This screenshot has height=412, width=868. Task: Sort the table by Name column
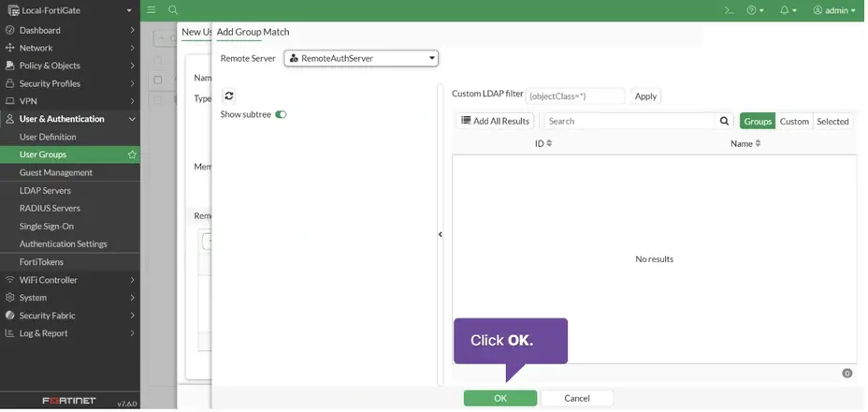(x=745, y=143)
